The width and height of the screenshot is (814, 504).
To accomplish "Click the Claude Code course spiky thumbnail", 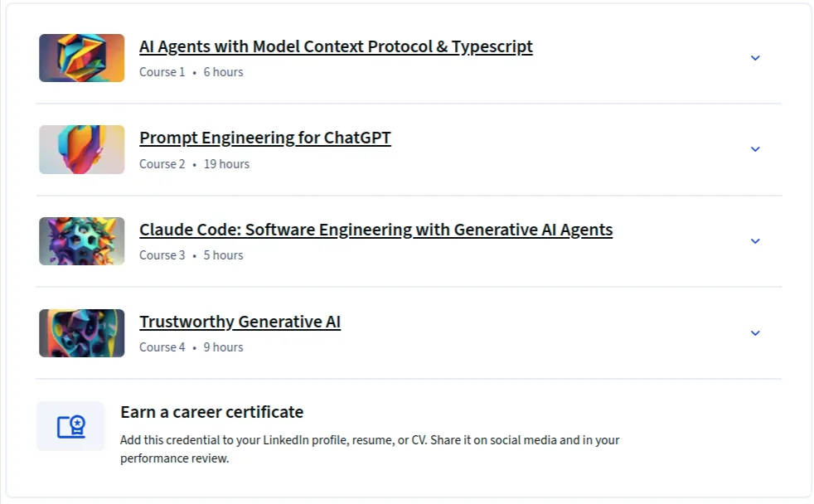I will pyautogui.click(x=81, y=241).
